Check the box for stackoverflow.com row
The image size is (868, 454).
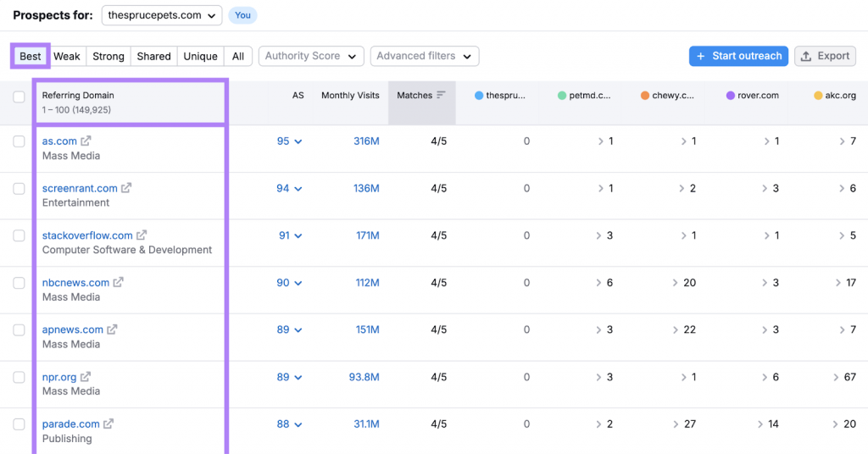[19, 235]
